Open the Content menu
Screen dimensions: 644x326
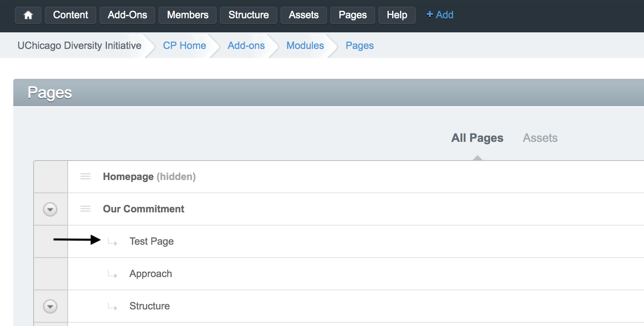[71, 15]
